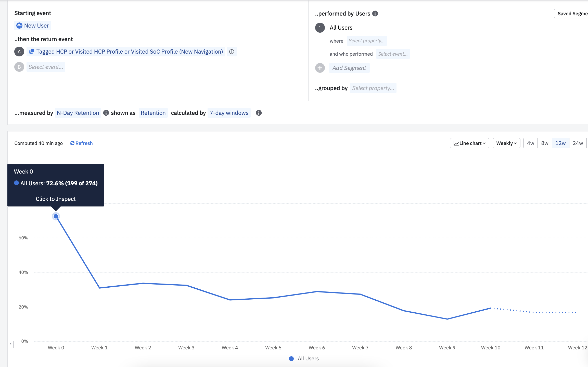Click info icon after 7-day windows
This screenshot has width=588, height=367.
click(x=259, y=113)
